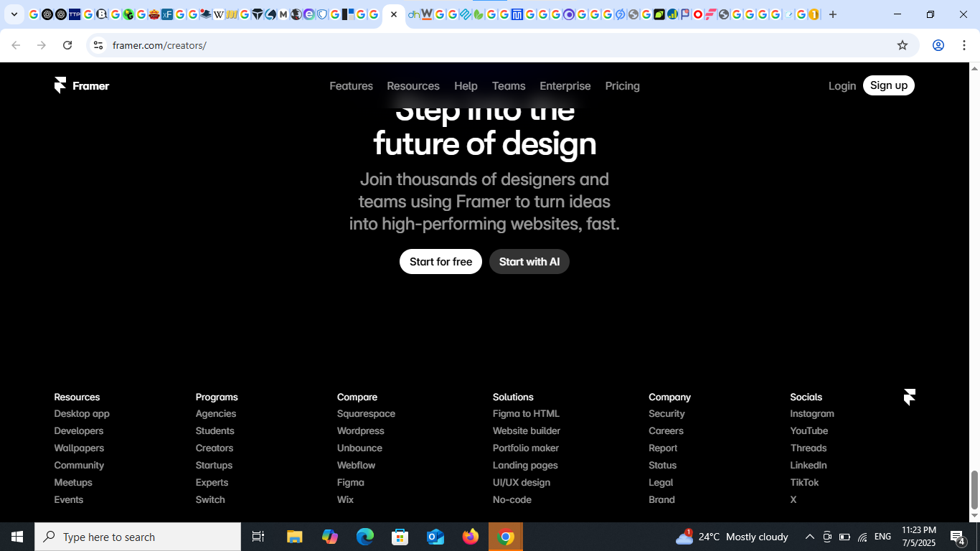Image resolution: width=980 pixels, height=551 pixels.
Task: Click the page vertical scrollbar thumb
Action: point(974,489)
